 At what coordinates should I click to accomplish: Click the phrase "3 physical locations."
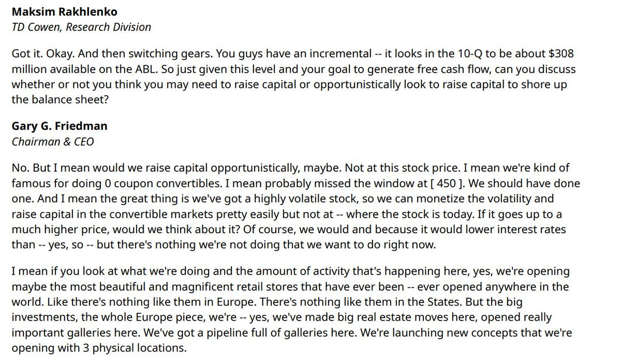[133, 348]
